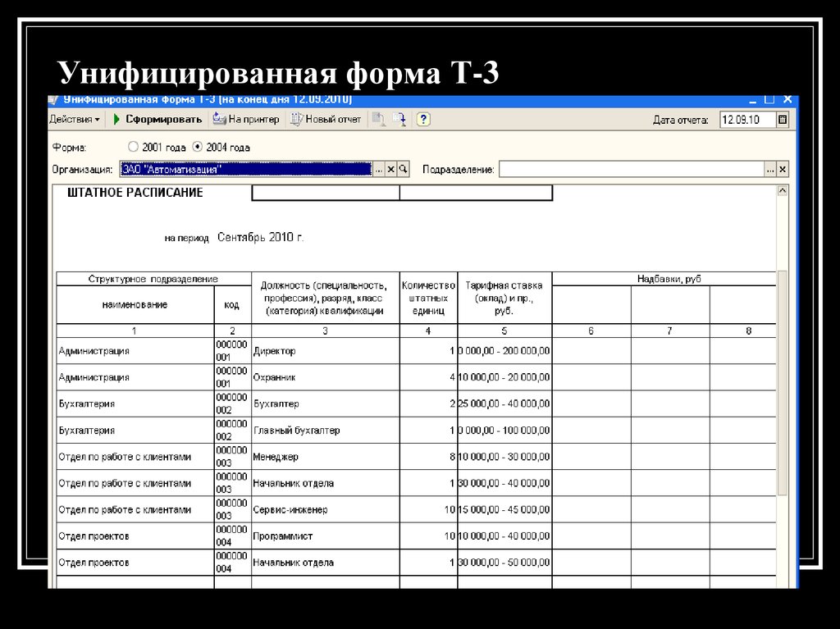
Task: Open the help question mark icon
Action: pos(422,119)
